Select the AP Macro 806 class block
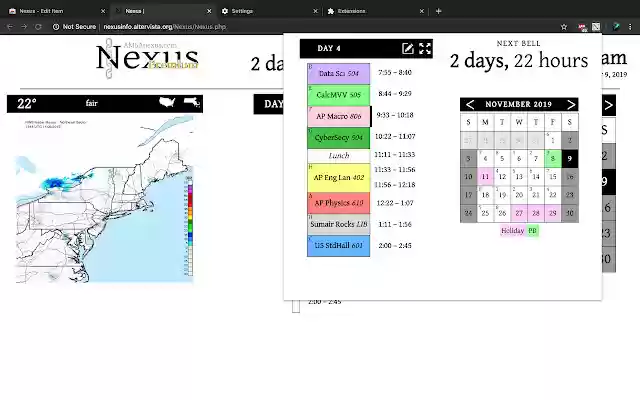640x400 pixels. pos(338,116)
